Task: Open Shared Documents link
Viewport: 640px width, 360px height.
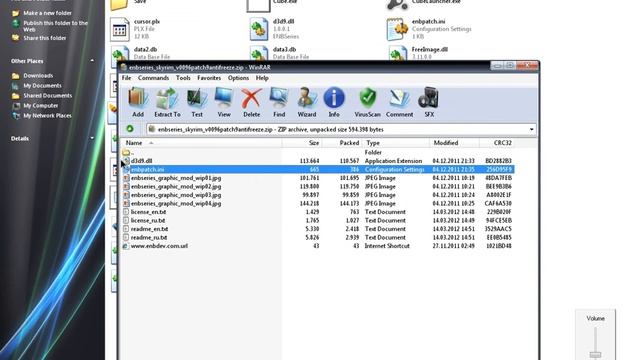Action: click(x=47, y=96)
